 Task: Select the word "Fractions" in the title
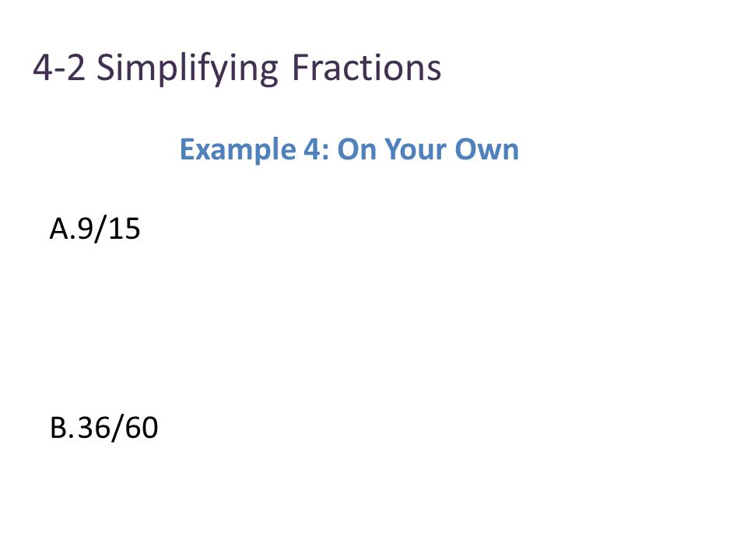coord(366,67)
